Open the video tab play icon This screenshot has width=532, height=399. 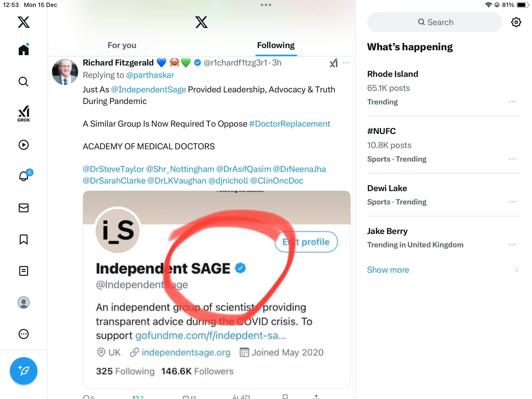tap(24, 145)
